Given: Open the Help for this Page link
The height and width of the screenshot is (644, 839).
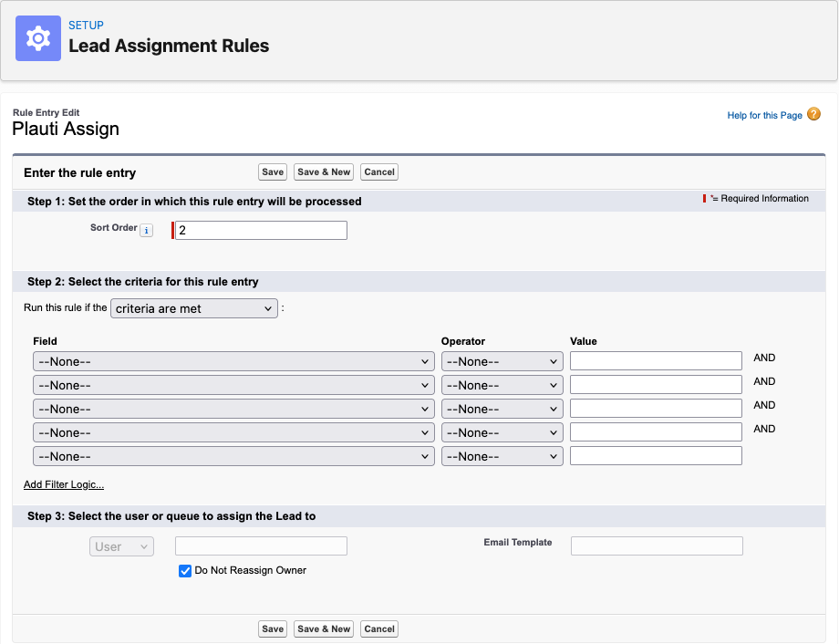Looking at the screenshot, I should point(764,115).
